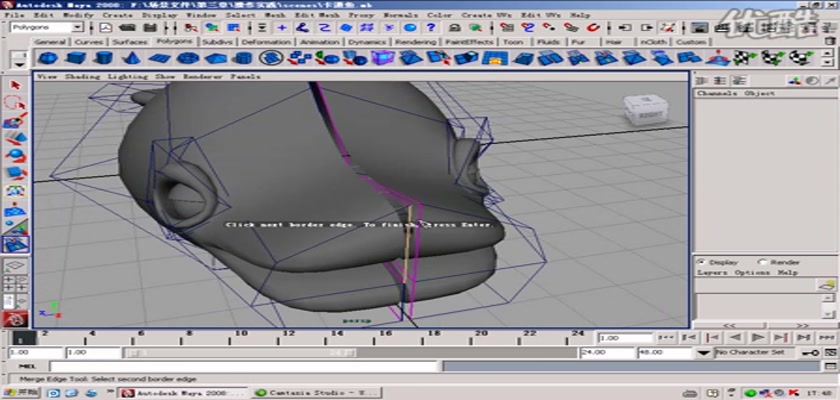Switch to the Deformation shelf tab
The width and height of the screenshot is (840, 400).
[x=266, y=42]
